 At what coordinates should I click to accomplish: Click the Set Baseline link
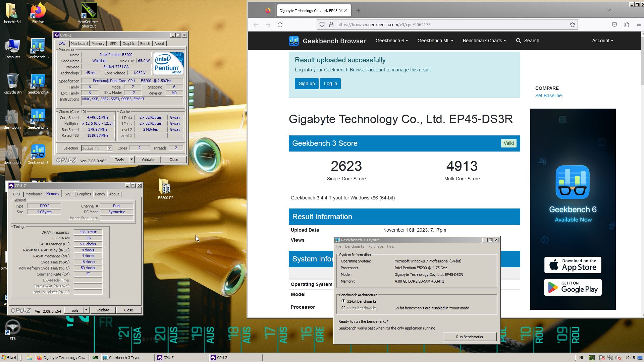(548, 96)
